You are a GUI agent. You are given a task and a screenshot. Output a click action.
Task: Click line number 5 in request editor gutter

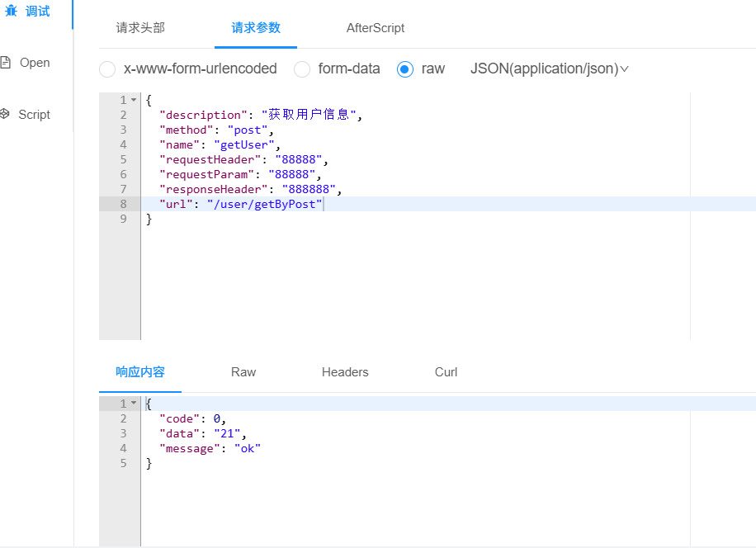[x=124, y=159]
